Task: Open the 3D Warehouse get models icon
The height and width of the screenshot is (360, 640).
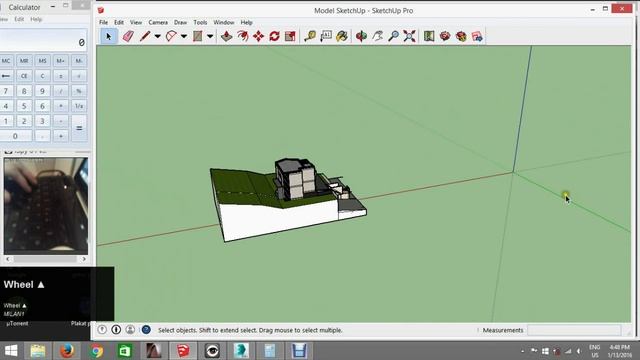Action: coord(445,36)
